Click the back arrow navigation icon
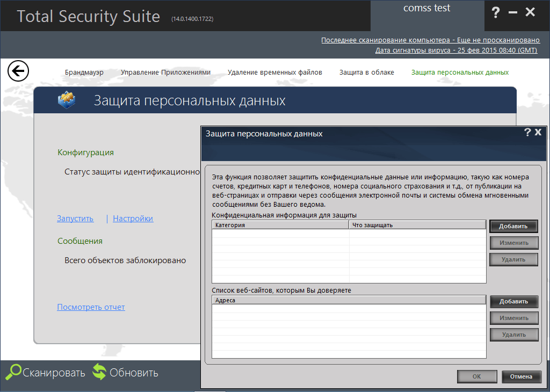 (x=18, y=70)
